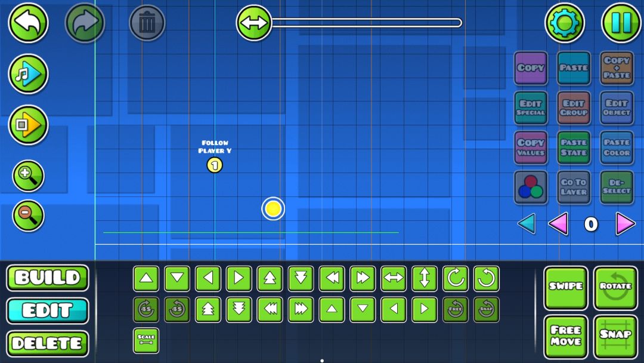Move object left with double arrow
This screenshot has width=644, height=363.
pos(332,278)
